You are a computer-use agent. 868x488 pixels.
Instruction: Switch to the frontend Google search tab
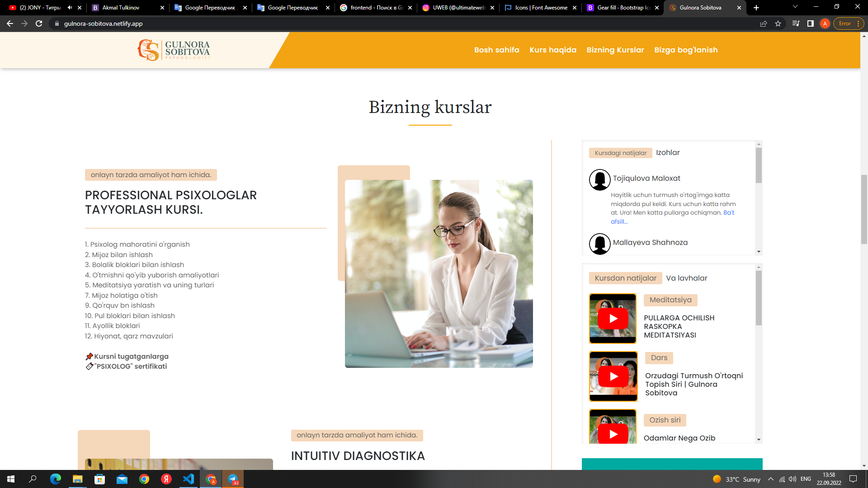point(377,8)
